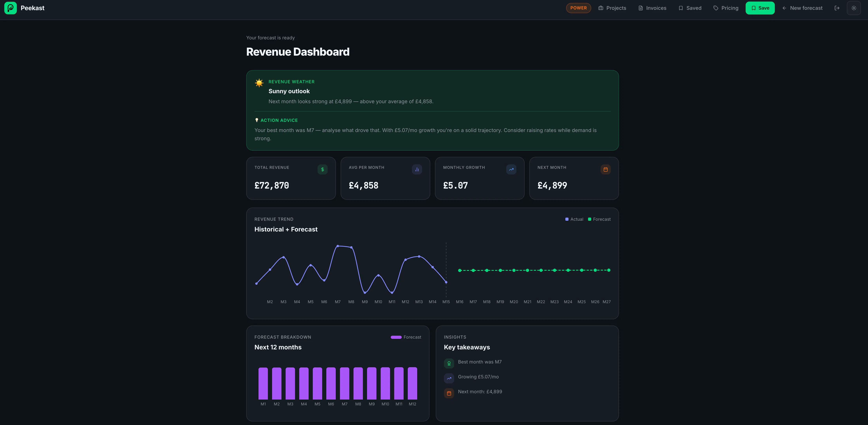Click the 'Historical + Forecast' chart title
The image size is (868, 425).
point(286,230)
